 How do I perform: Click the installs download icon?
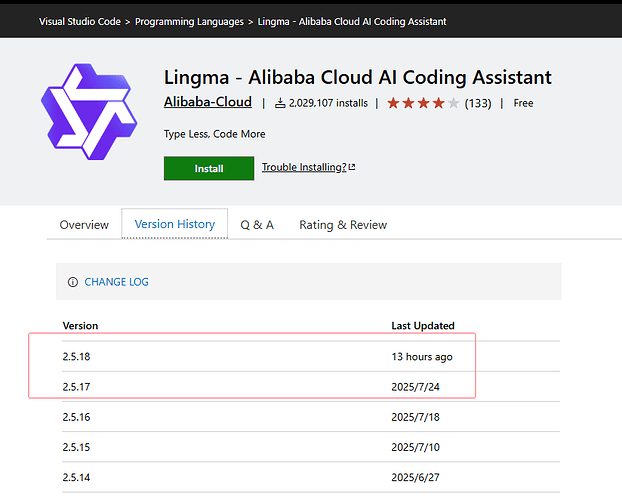(280, 103)
